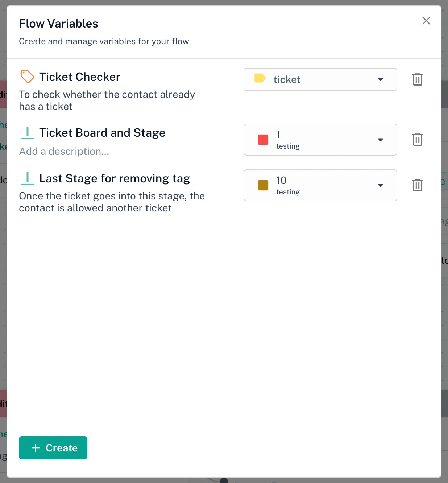Click the icon beside Last Stage for removing tag
This screenshot has height=483, width=448.
[x=27, y=178]
